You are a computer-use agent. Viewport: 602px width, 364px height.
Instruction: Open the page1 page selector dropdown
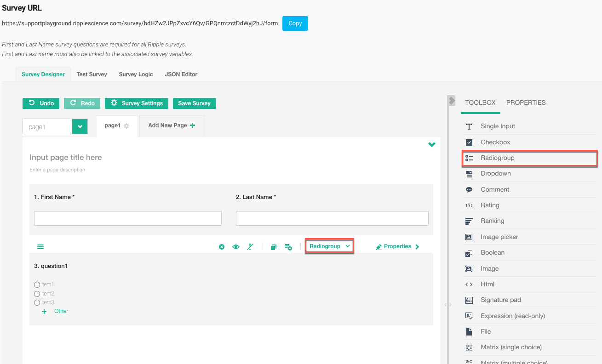coord(80,127)
